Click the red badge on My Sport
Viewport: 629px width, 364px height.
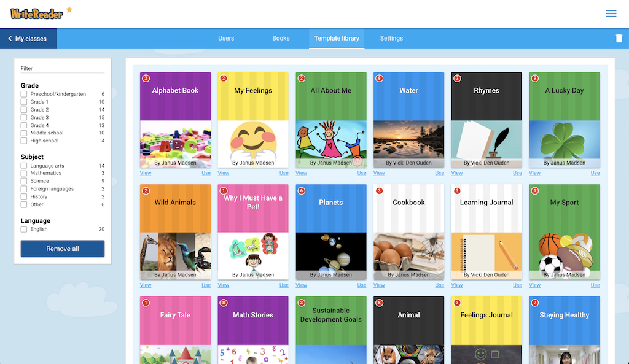pyautogui.click(x=535, y=191)
